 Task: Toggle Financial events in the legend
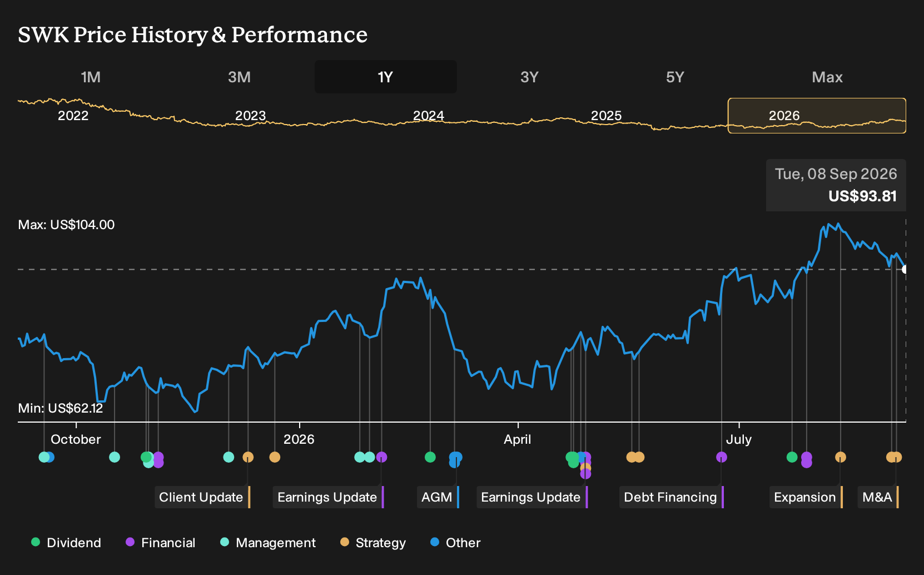click(161, 543)
